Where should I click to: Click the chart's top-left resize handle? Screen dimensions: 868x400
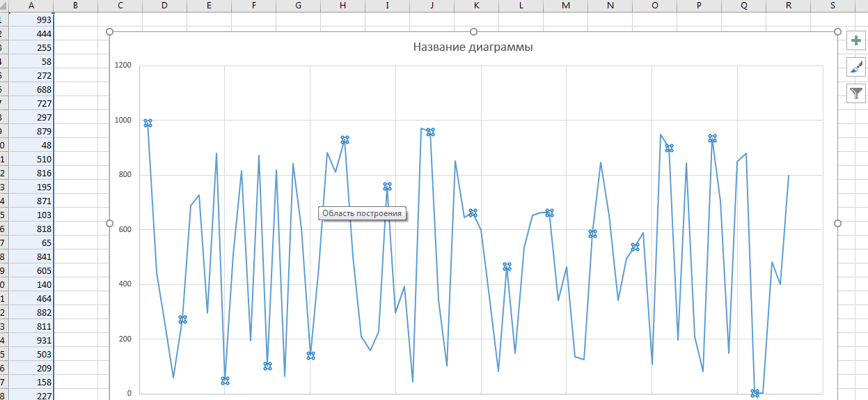pos(109,32)
